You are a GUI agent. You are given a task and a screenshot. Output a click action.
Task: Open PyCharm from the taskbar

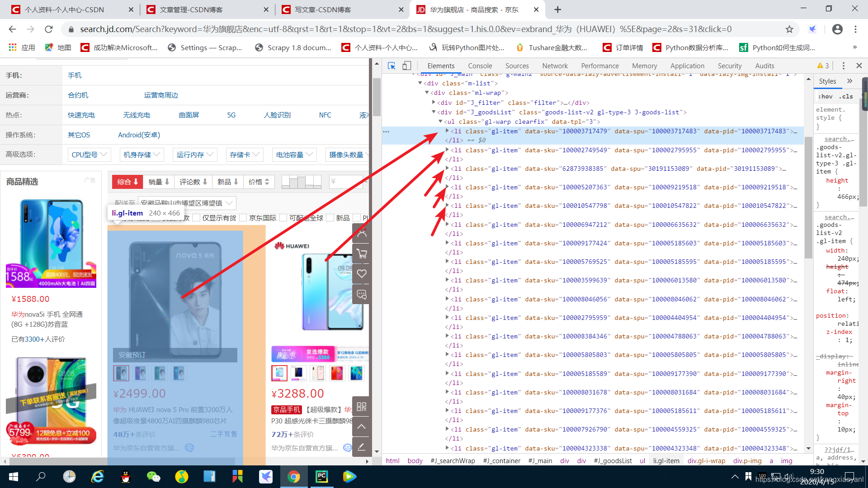(321, 477)
